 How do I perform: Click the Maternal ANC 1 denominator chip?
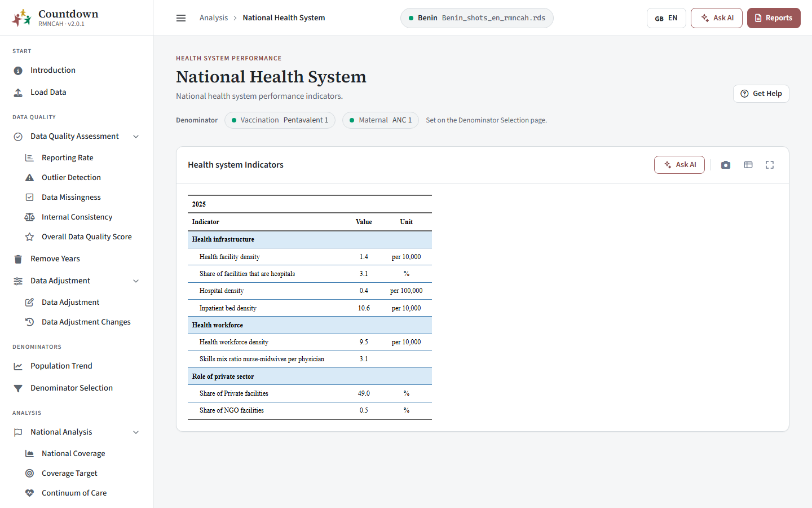pos(381,120)
